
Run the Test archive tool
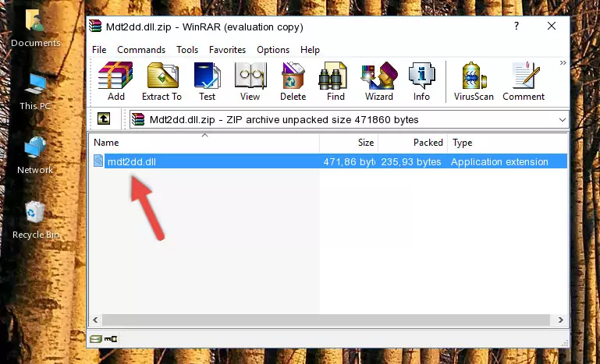pyautogui.click(x=207, y=81)
